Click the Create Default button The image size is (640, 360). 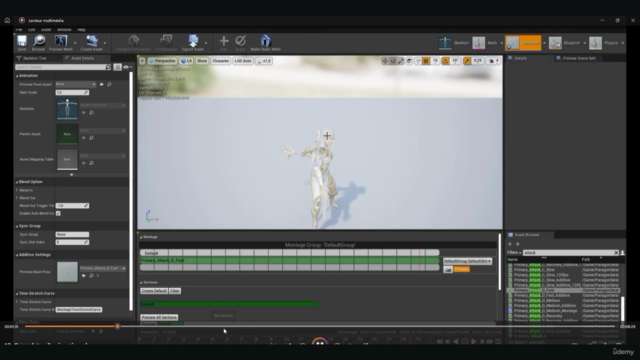pyautogui.click(x=154, y=291)
